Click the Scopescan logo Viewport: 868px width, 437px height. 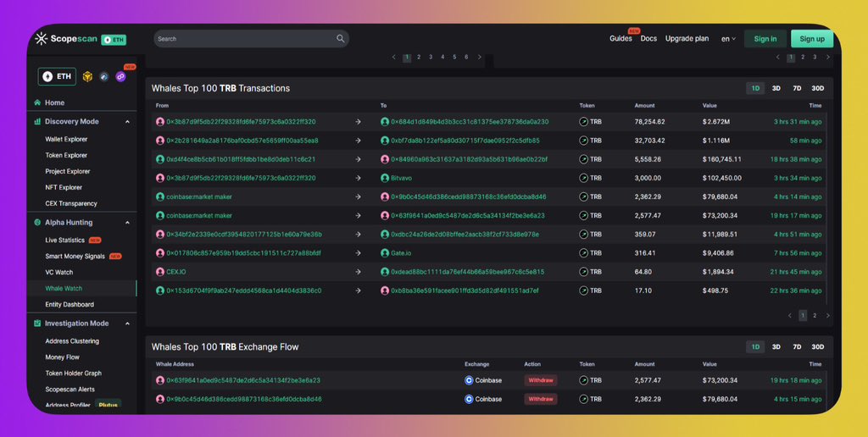coord(66,39)
